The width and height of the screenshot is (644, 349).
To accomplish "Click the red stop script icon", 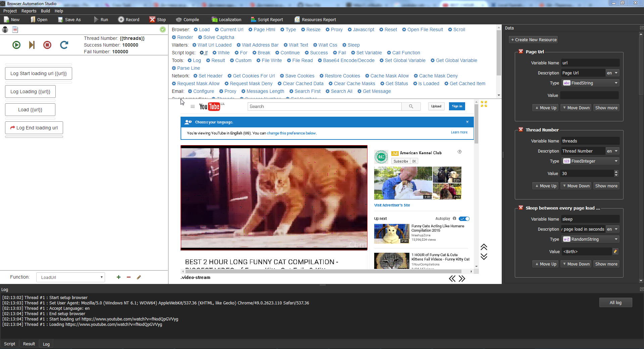I will coord(47,45).
